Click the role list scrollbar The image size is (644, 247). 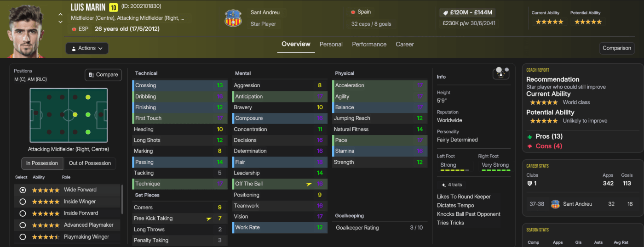tap(122, 200)
